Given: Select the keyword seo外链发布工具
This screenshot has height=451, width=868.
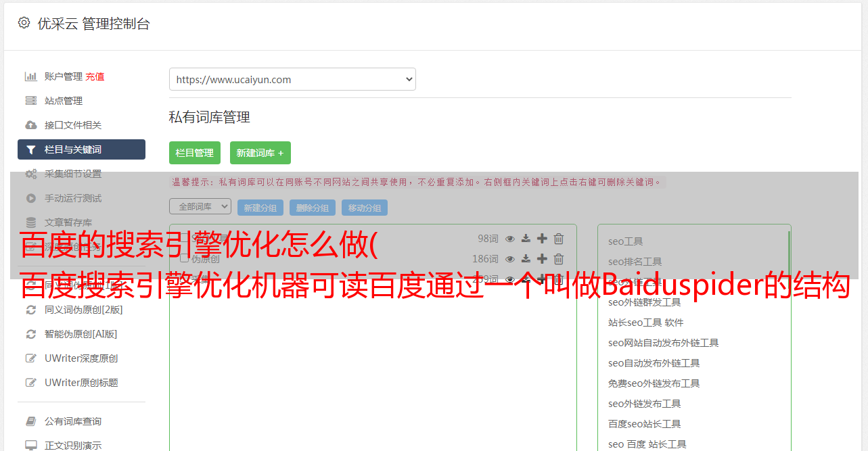Looking at the screenshot, I should [x=644, y=404].
